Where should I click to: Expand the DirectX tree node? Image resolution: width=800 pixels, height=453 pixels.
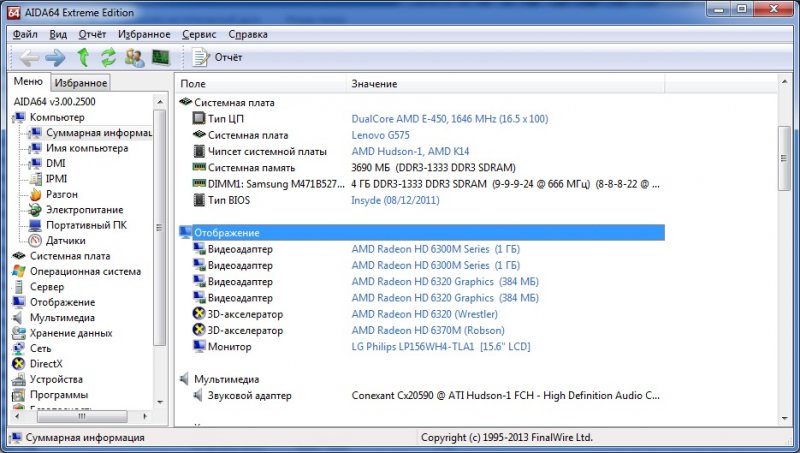[46, 364]
